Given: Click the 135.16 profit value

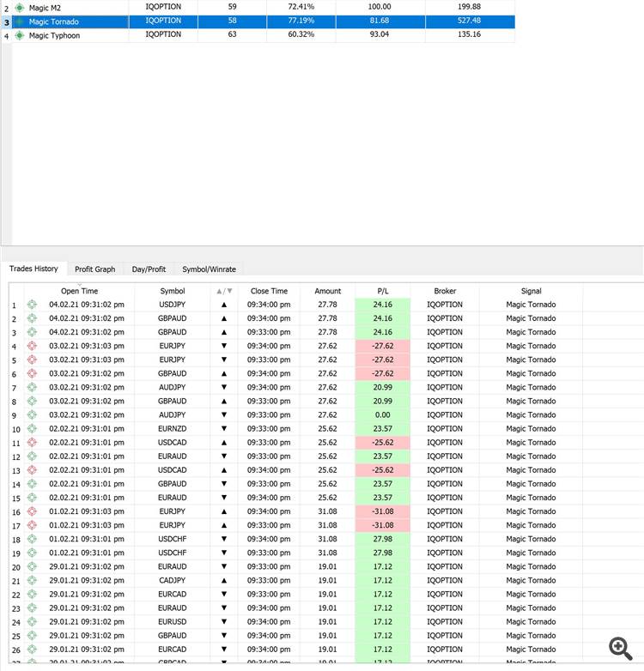Looking at the screenshot, I should [x=470, y=34].
